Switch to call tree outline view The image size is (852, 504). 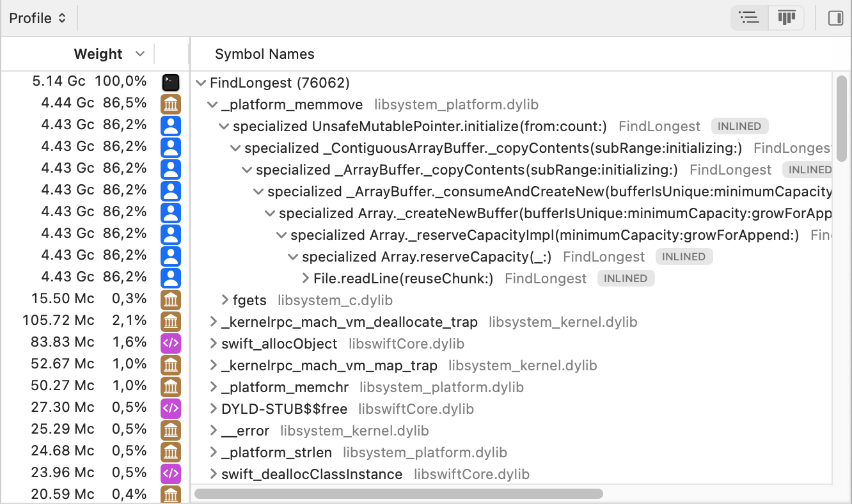(749, 18)
